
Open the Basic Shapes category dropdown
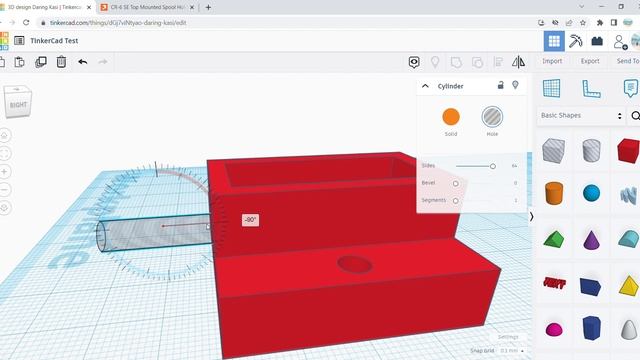click(x=581, y=116)
